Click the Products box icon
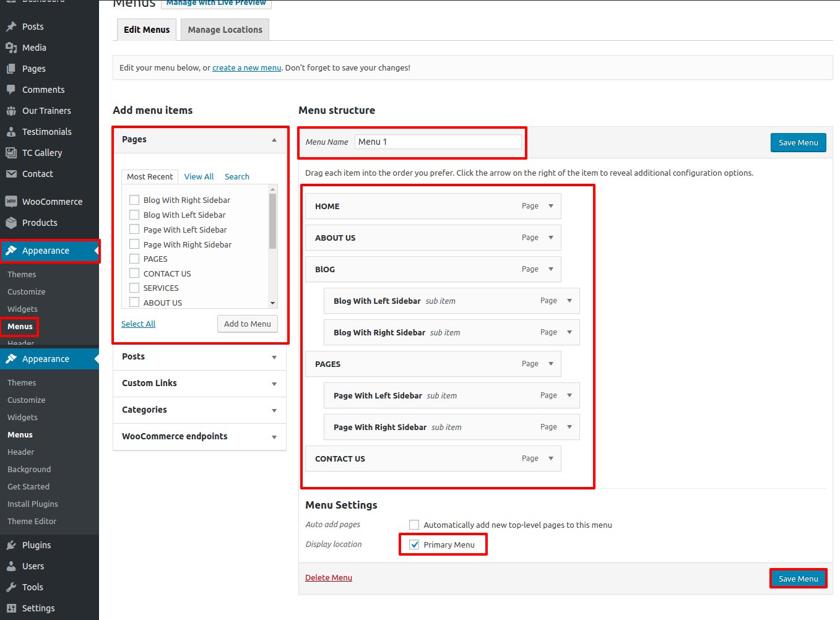 point(11,223)
